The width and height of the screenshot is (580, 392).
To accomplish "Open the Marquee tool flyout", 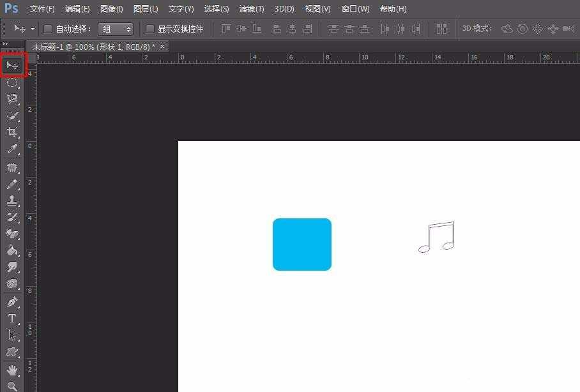I will (11, 82).
